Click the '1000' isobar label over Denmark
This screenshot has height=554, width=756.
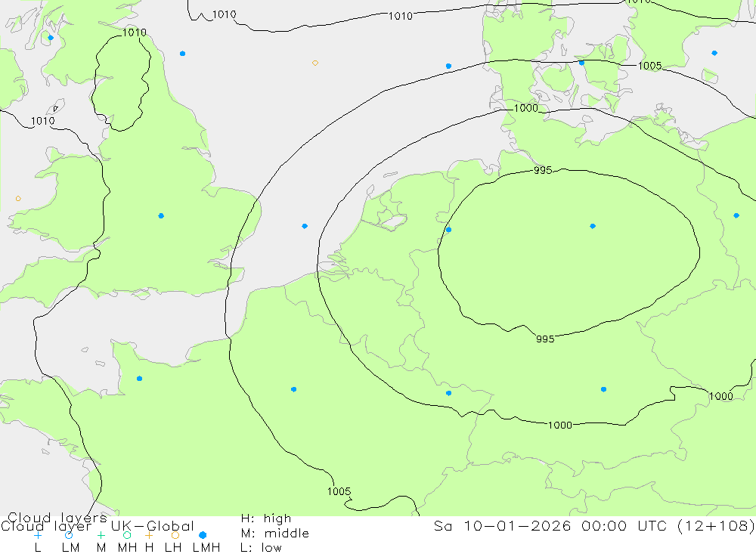[x=526, y=108]
